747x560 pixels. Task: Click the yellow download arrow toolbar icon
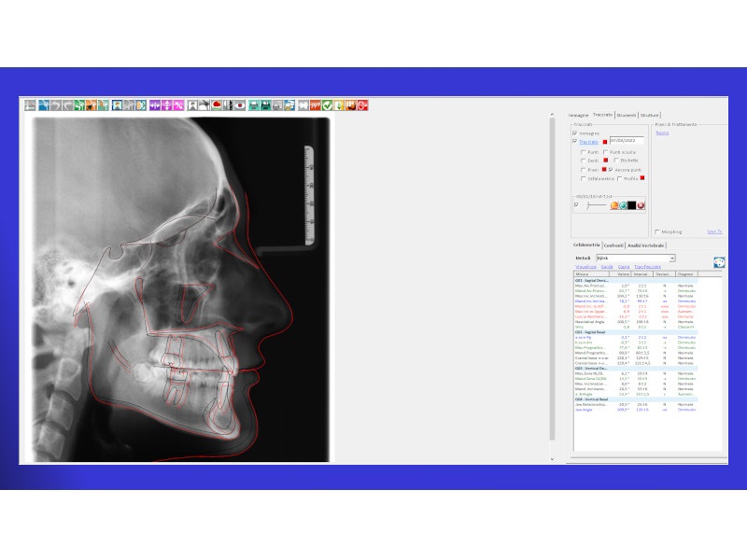pyautogui.click(x=339, y=105)
